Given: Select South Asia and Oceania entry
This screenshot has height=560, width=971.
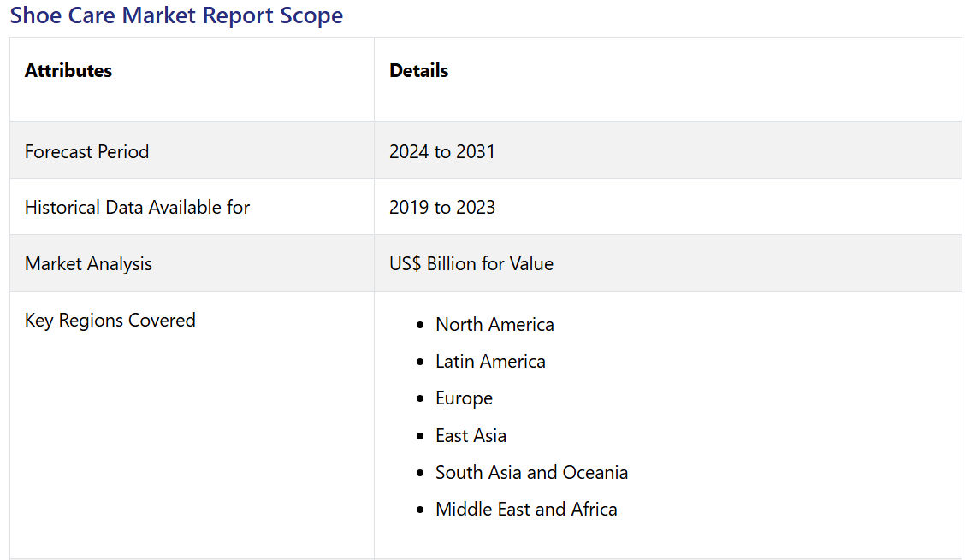Looking at the screenshot, I should 531,473.
